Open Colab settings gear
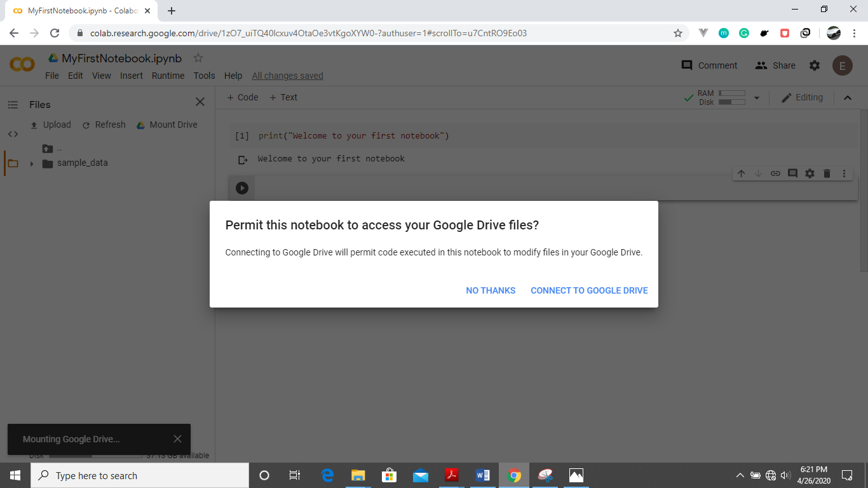Screen dimensions: 868x488 [815, 65]
